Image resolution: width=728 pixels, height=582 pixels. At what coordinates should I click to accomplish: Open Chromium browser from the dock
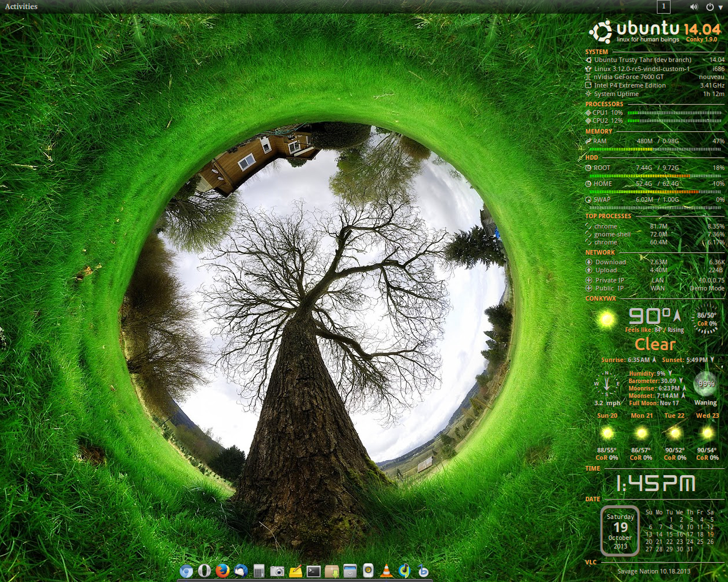click(x=186, y=571)
